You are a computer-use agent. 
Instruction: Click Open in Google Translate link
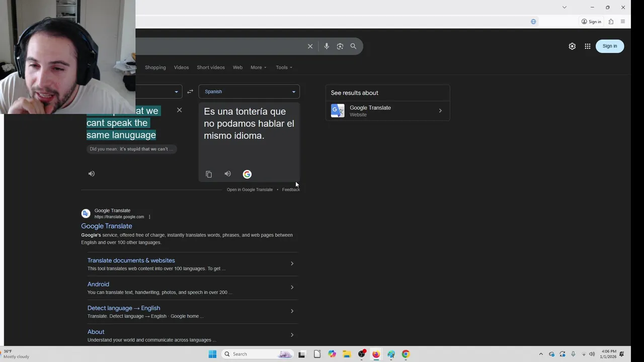(x=250, y=190)
